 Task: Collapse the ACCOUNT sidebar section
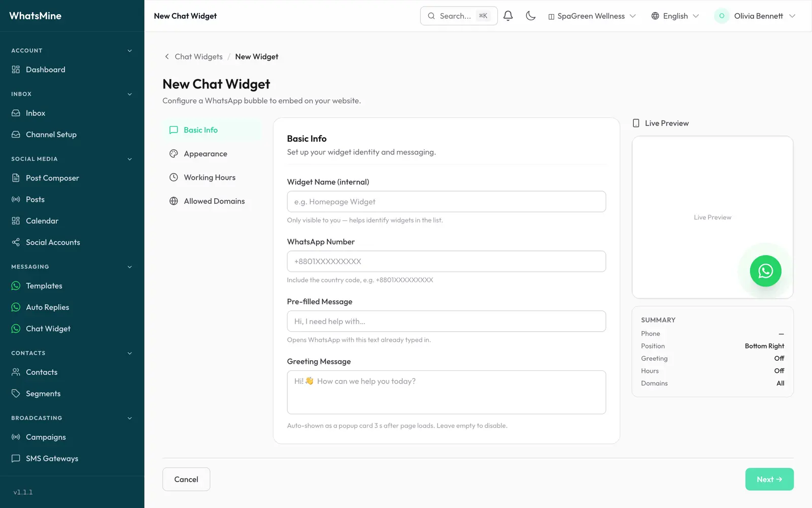point(129,51)
